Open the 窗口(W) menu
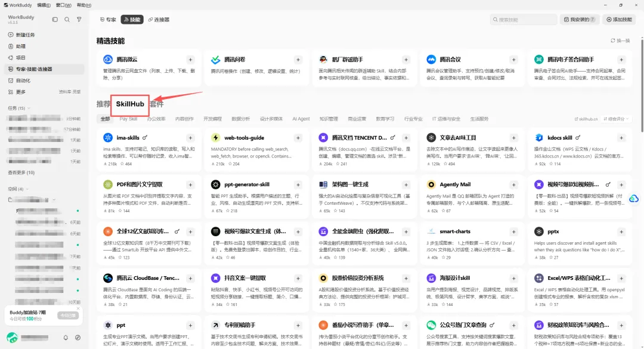The width and height of the screenshot is (644, 349). click(x=63, y=5)
